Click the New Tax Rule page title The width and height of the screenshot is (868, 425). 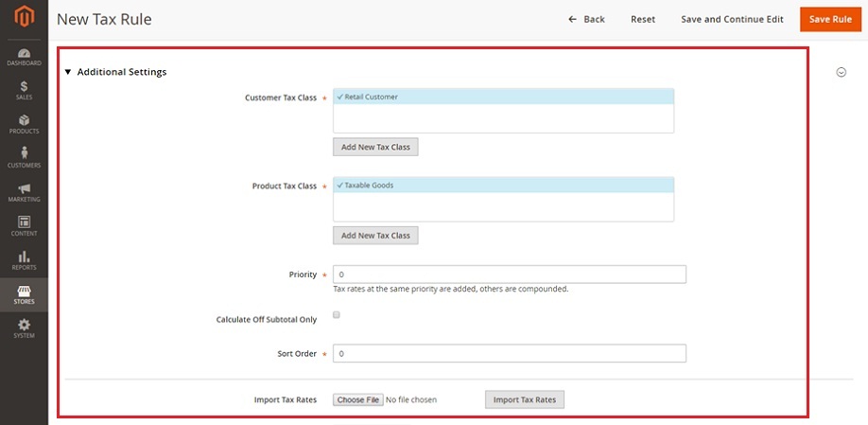104,19
